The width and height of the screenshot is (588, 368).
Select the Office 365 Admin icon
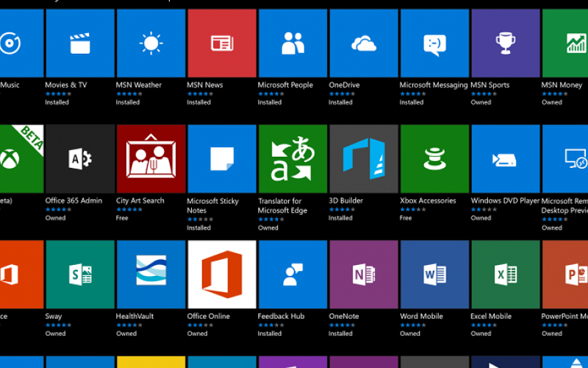[80, 159]
